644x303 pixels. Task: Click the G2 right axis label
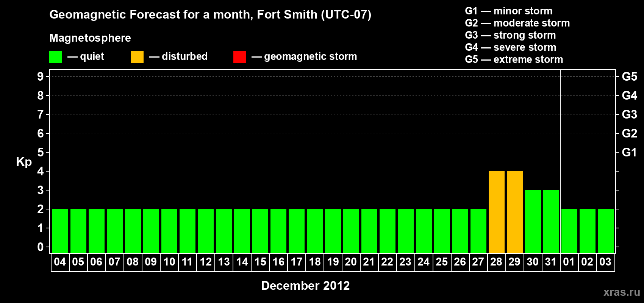tap(630, 133)
